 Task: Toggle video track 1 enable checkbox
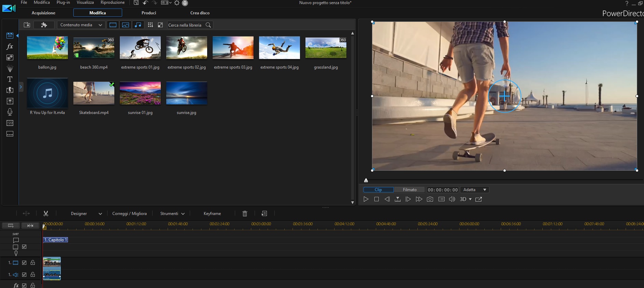pos(24,263)
